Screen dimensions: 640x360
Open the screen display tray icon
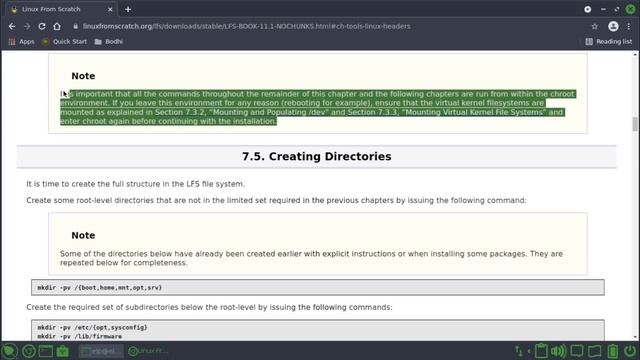pos(577,351)
